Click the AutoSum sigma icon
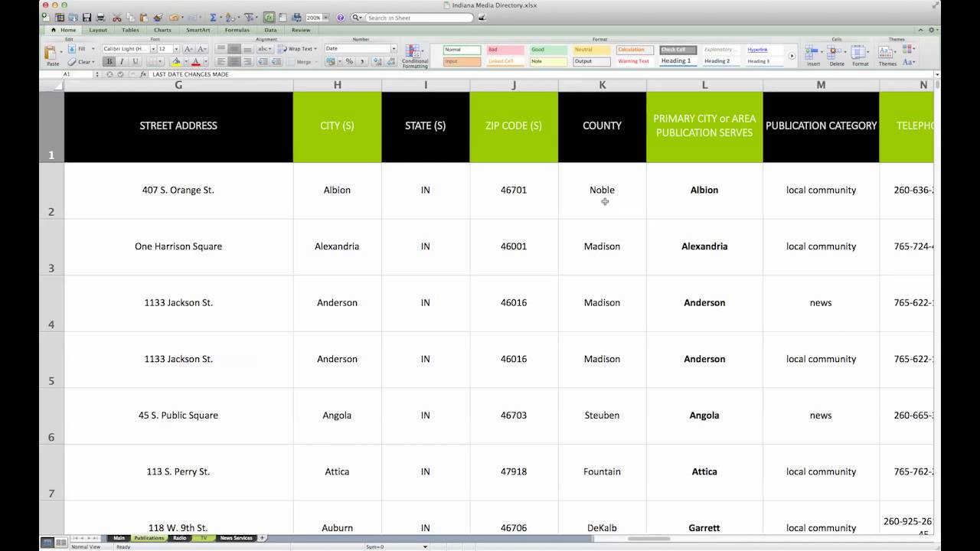Screen dimensions: 980x551 click(213, 18)
